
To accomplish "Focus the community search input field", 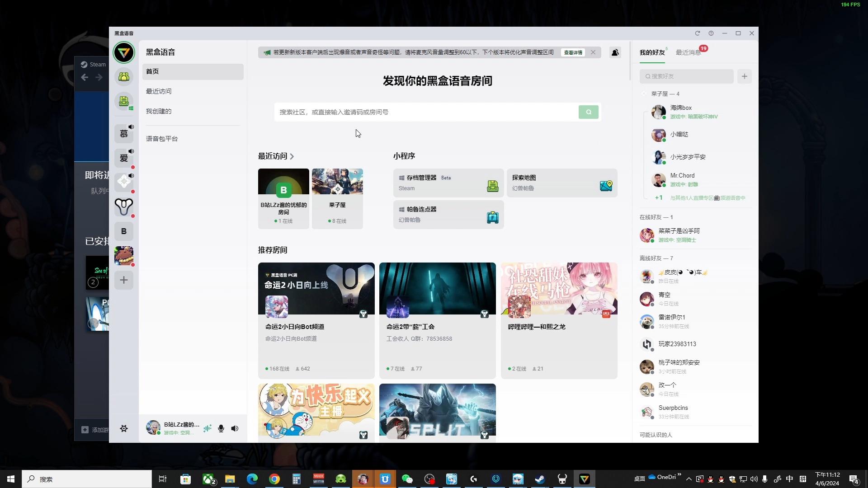I will click(x=426, y=112).
